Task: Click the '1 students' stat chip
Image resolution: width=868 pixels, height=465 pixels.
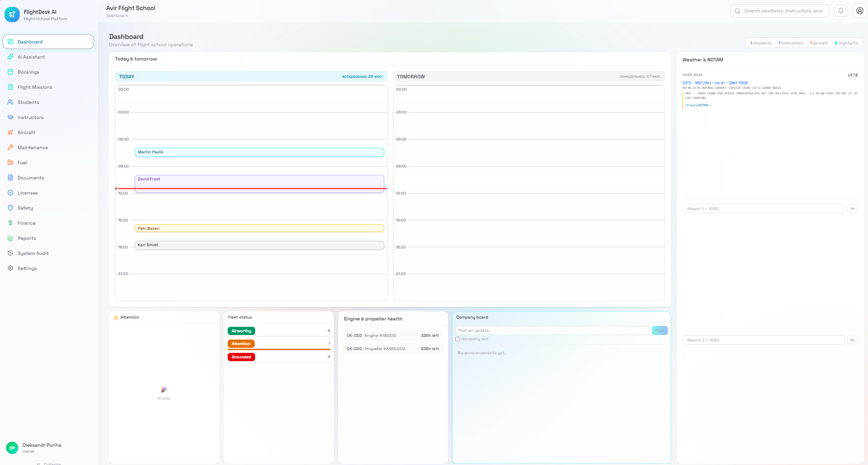Action: click(x=761, y=43)
